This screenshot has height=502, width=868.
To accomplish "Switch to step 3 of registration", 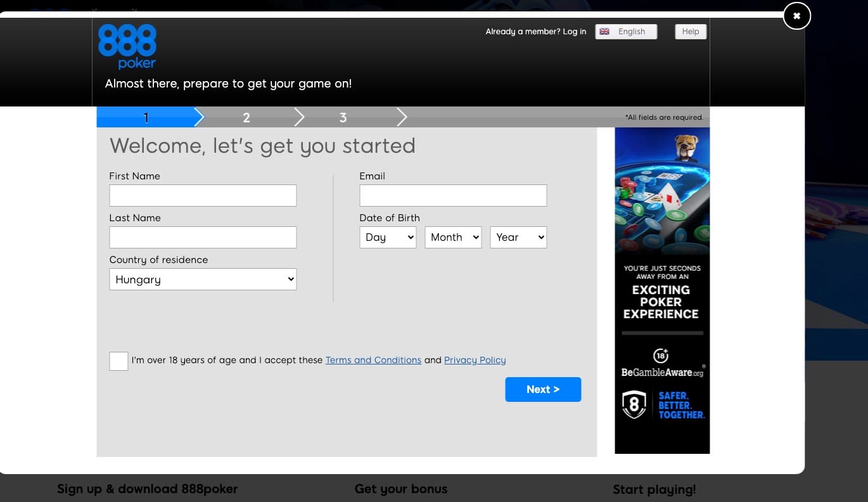I will (x=343, y=117).
